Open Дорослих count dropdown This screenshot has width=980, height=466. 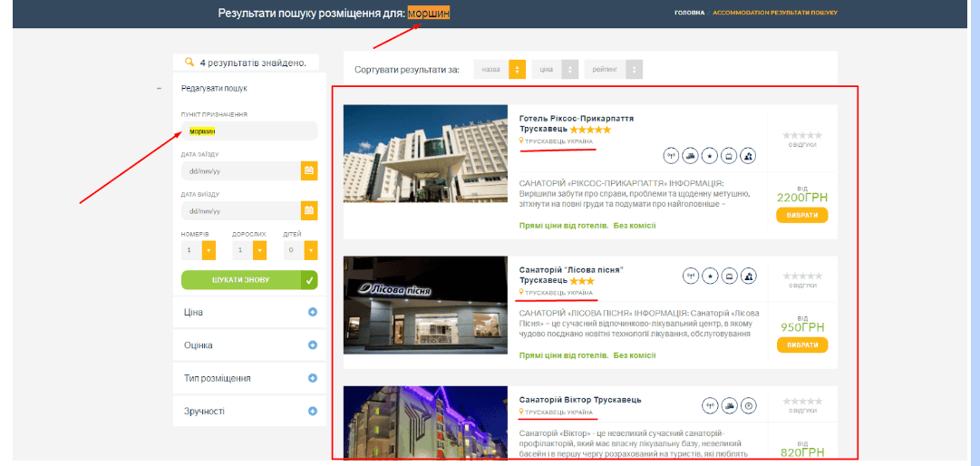point(259,250)
